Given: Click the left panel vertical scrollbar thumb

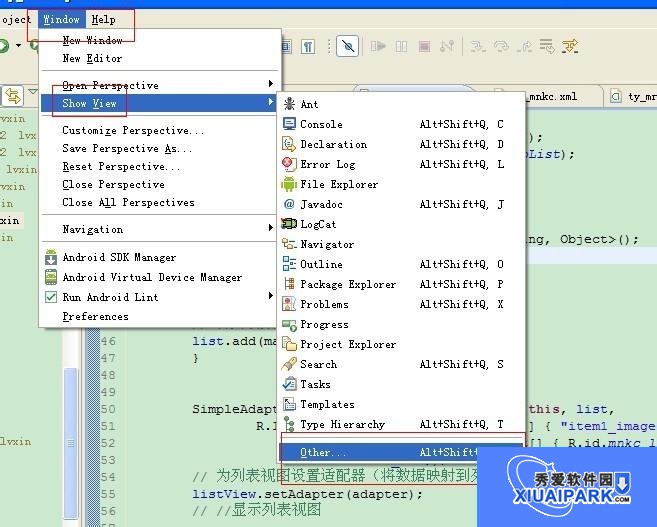Looking at the screenshot, I should (70, 443).
